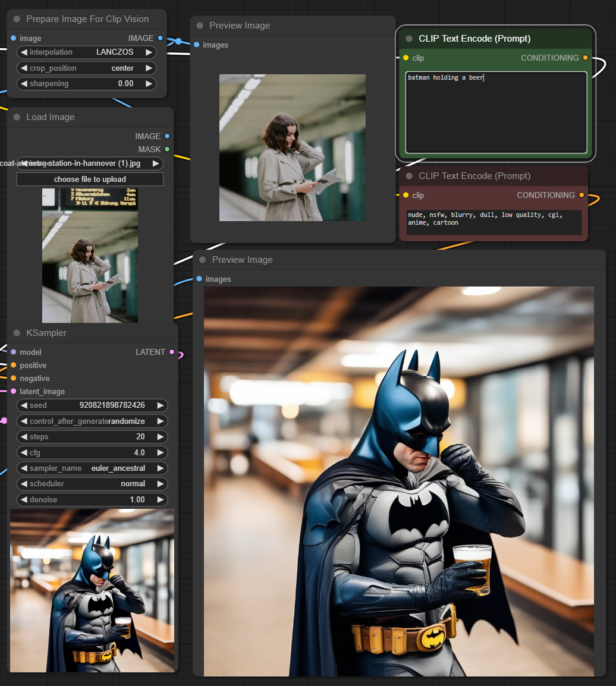Click the seed value field
Screen dimensions: 616x686
(x=92, y=405)
